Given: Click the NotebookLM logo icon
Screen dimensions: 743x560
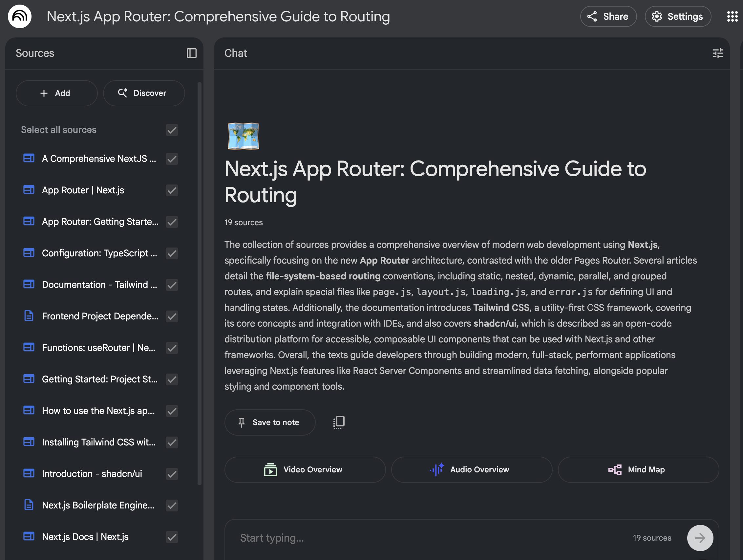Looking at the screenshot, I should [x=19, y=16].
